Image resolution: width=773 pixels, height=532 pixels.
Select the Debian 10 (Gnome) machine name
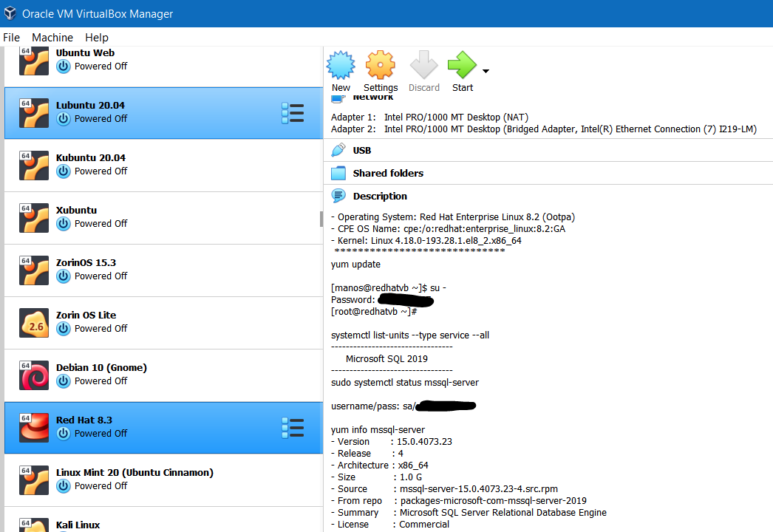tap(101, 367)
